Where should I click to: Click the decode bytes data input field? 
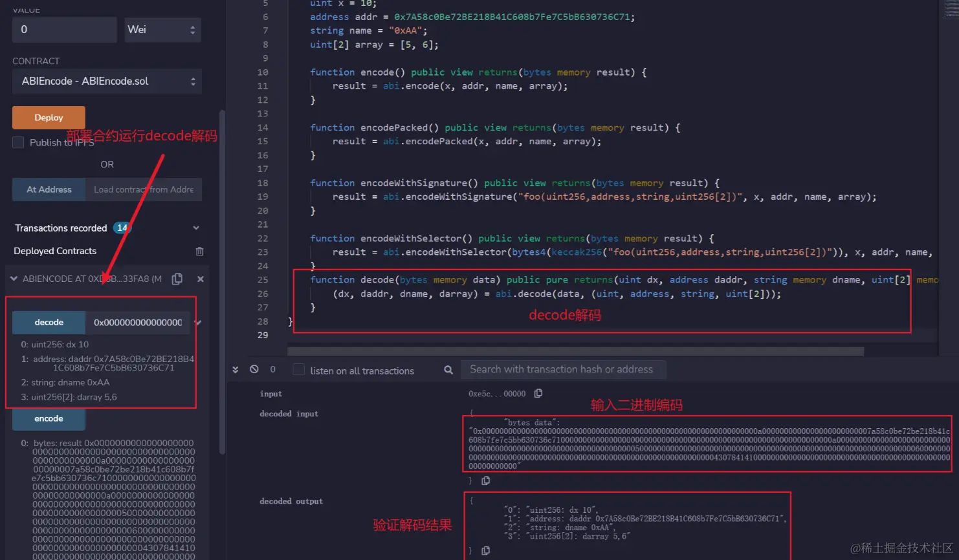138,322
